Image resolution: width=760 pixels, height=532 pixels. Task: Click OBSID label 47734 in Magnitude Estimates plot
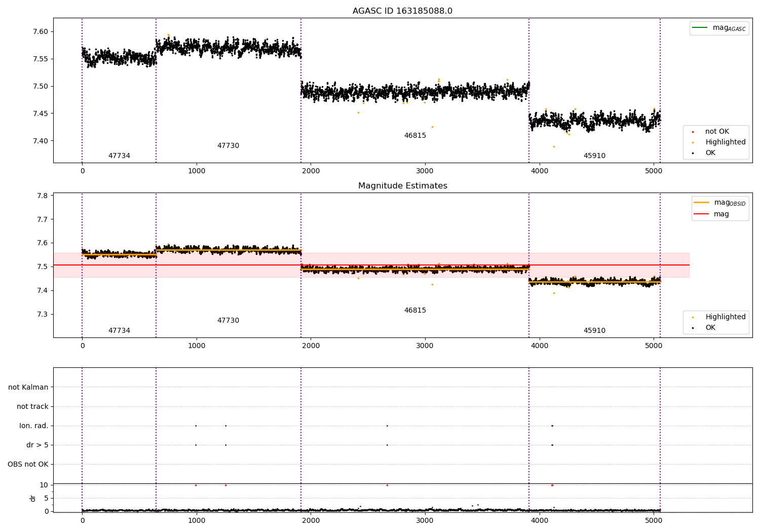(119, 331)
